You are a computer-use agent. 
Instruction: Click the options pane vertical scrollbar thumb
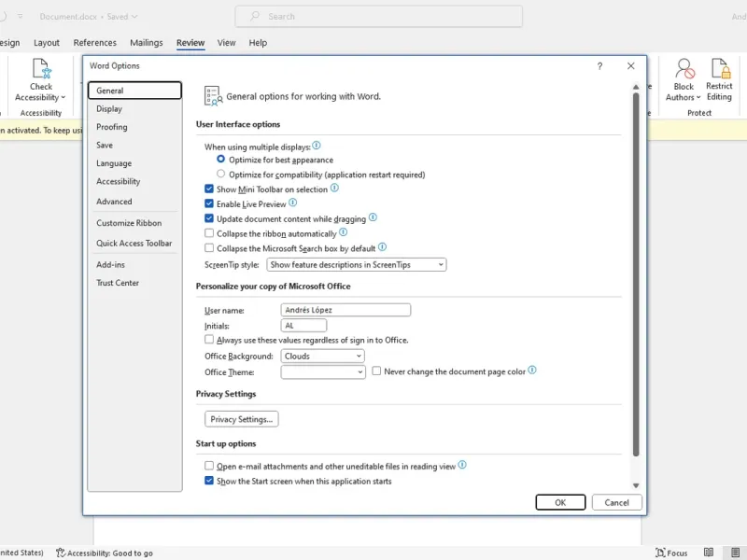(636, 274)
